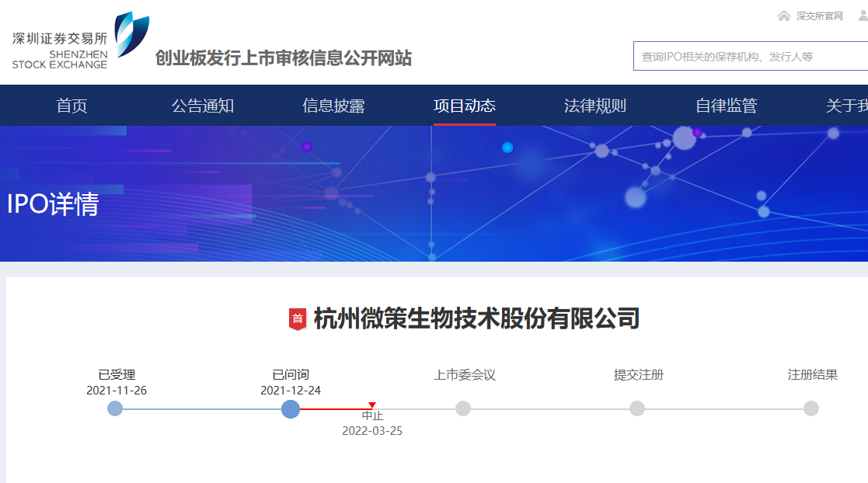Open the 深交所官网 link
The image size is (868, 483).
pyautogui.click(x=819, y=16)
